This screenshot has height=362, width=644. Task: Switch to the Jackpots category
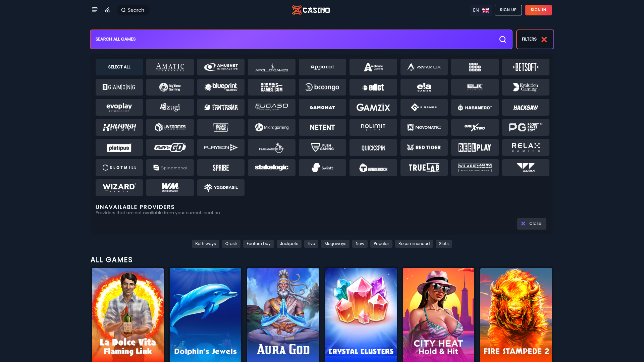[289, 244]
